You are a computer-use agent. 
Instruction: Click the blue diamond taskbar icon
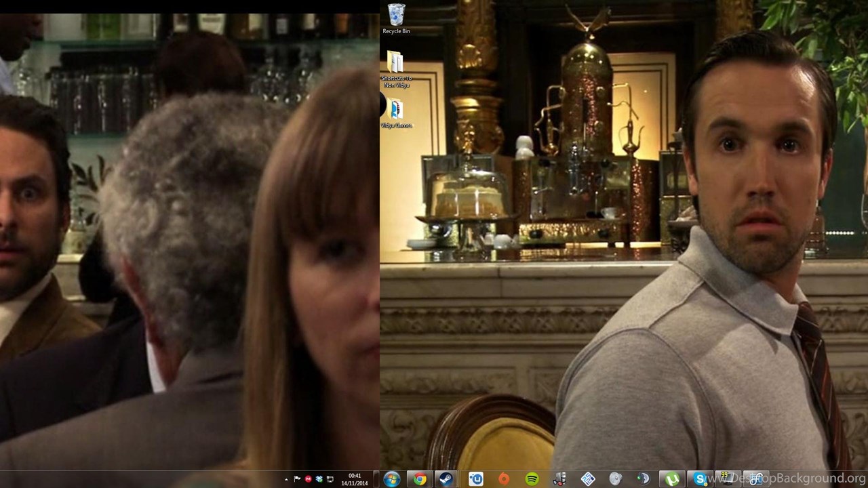coord(588,479)
